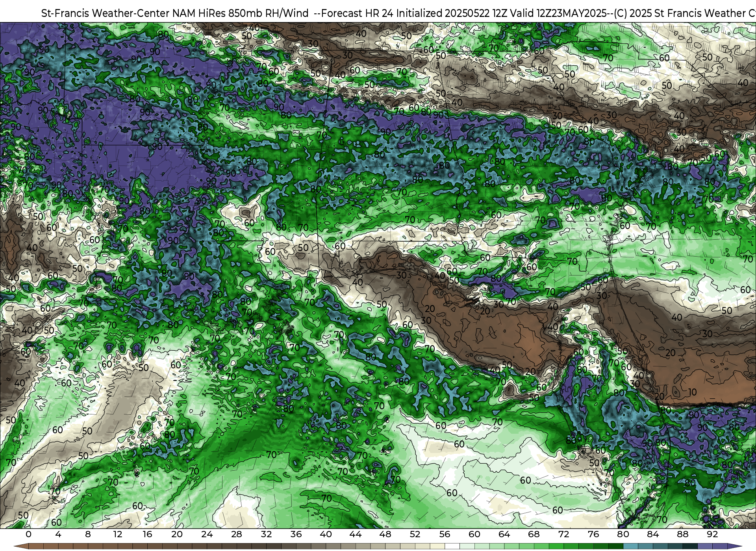Click the color scale tick label 52

[415, 534]
